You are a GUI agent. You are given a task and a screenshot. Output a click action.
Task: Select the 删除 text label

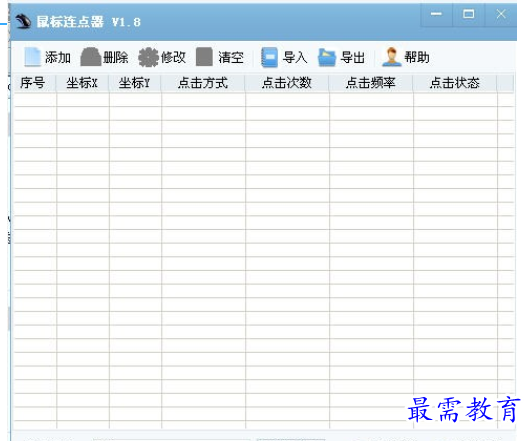tap(116, 57)
